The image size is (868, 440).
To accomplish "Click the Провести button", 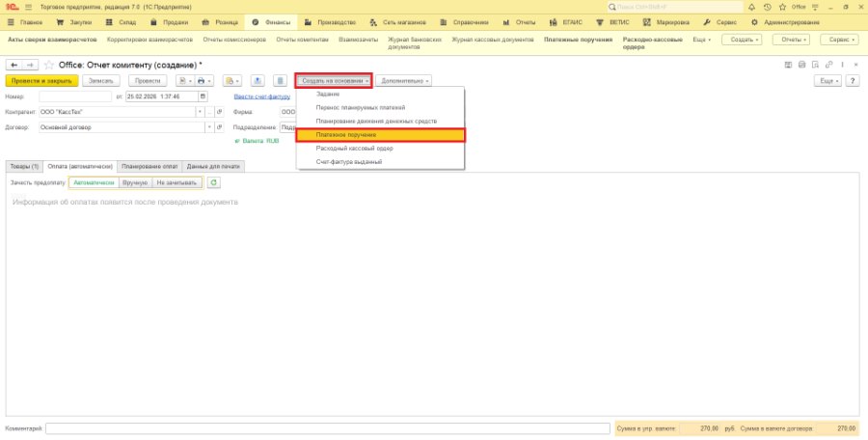I will 148,81.
